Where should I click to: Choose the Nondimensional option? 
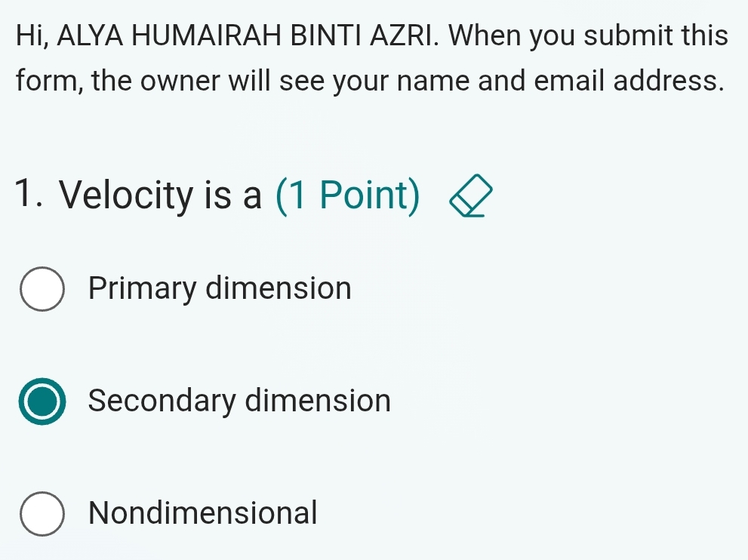coord(42,513)
